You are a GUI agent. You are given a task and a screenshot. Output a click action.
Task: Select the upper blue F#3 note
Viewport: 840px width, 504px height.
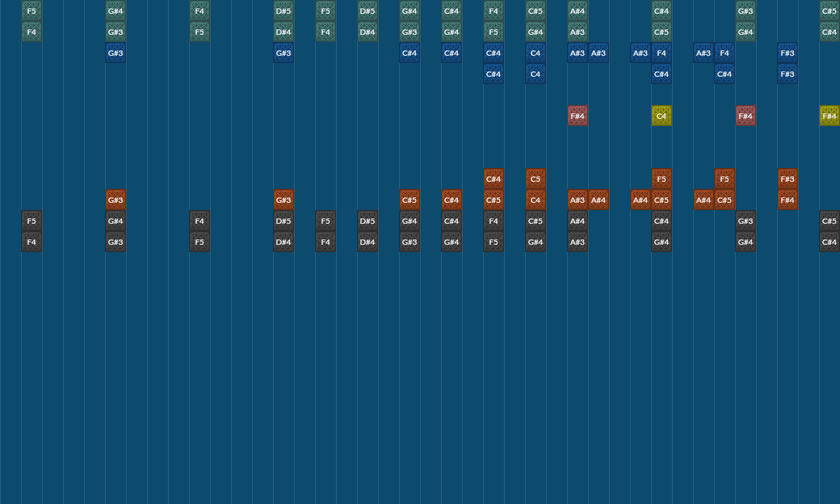point(787,52)
